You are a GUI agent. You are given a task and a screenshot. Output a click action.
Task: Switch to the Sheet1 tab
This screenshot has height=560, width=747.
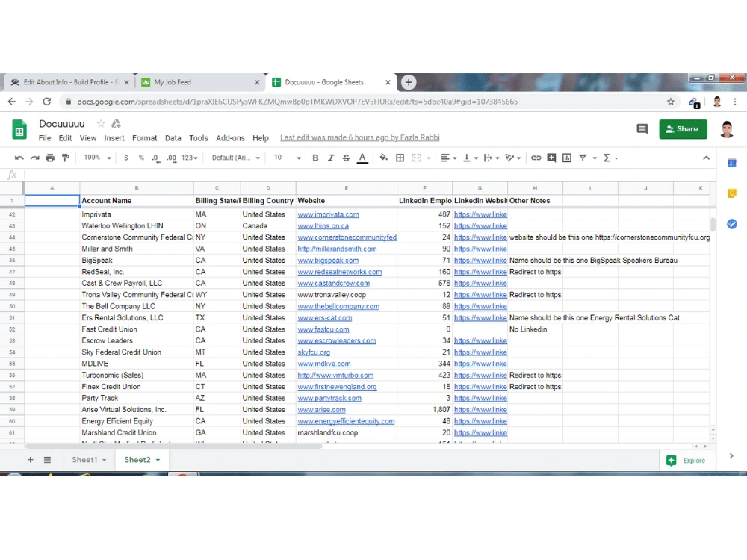tap(84, 459)
